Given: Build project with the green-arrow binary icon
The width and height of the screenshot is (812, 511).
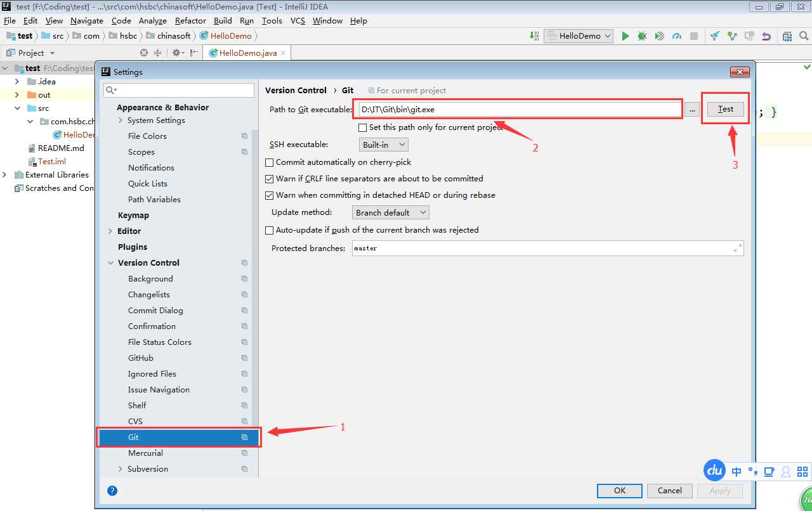Looking at the screenshot, I should 534,36.
